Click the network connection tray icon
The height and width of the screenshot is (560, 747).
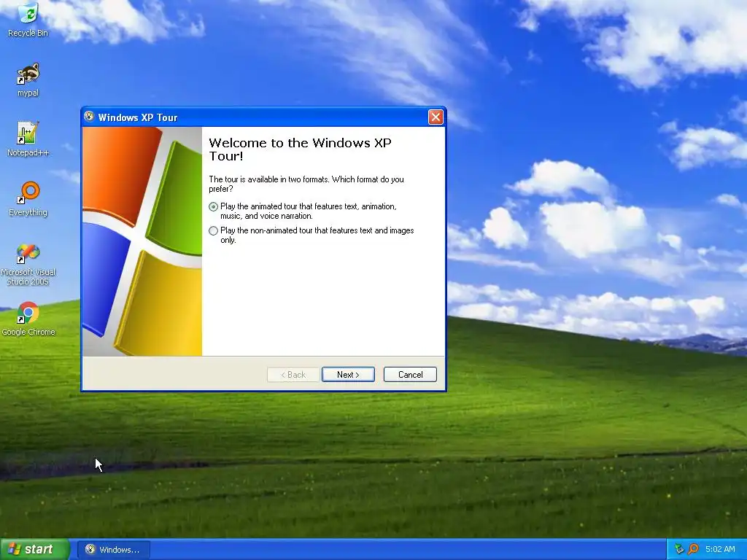[679, 549]
